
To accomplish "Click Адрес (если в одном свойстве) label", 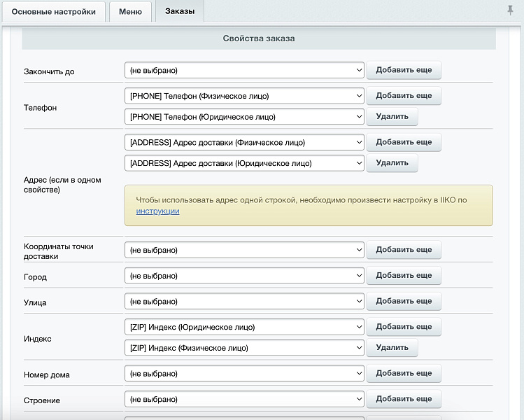I will pos(62,185).
